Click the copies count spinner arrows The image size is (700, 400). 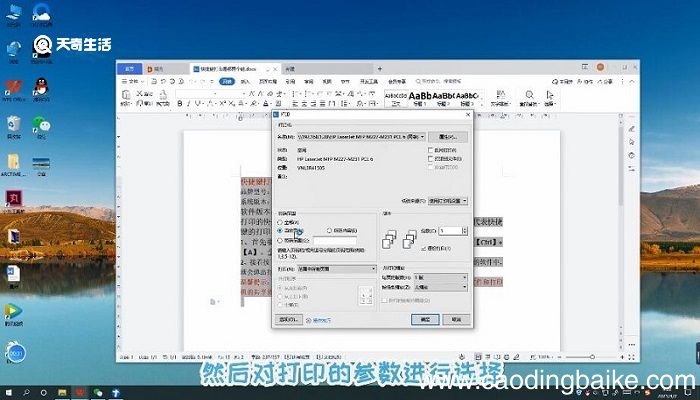point(464,230)
